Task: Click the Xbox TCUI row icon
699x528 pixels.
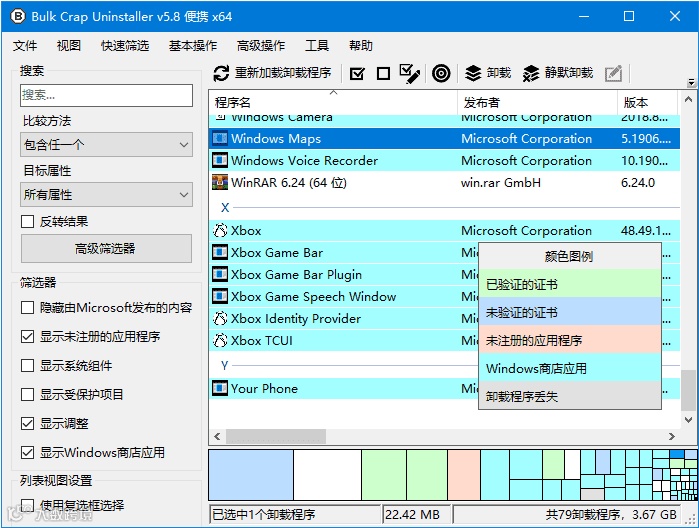Action: (x=220, y=340)
